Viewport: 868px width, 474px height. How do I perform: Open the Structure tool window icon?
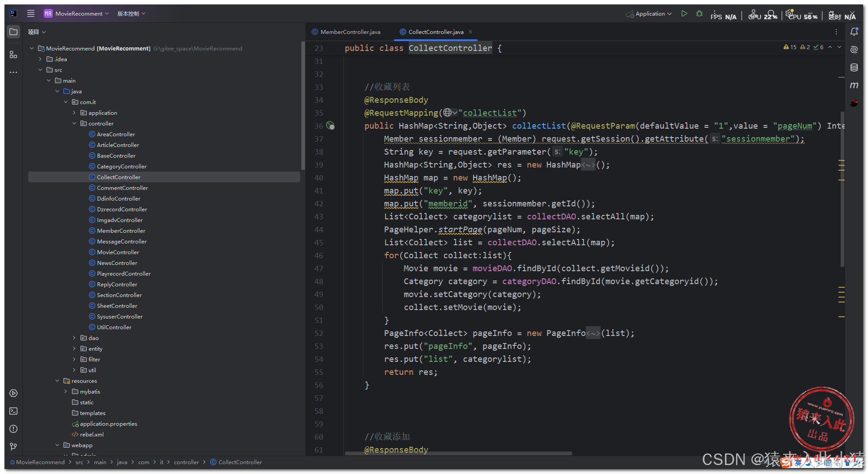click(x=13, y=55)
